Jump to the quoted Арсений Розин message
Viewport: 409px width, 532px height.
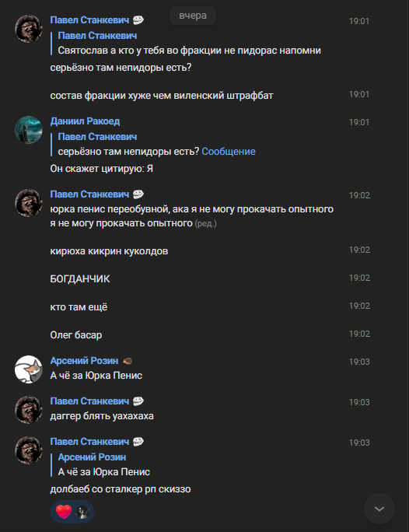point(103,465)
